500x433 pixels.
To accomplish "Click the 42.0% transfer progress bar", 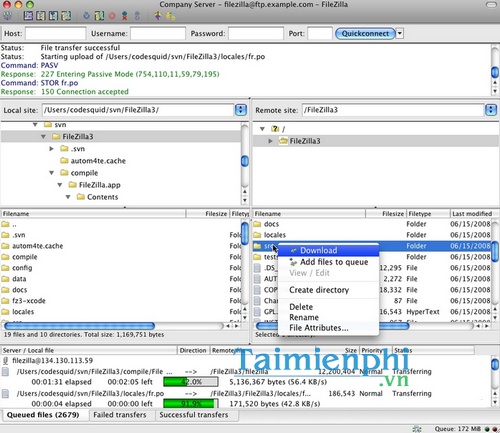I will coord(191,382).
